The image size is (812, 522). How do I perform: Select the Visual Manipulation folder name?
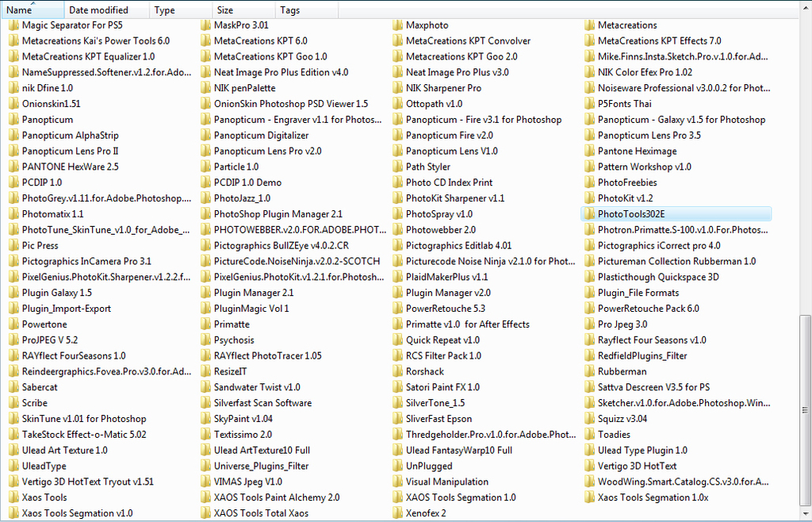point(447,482)
